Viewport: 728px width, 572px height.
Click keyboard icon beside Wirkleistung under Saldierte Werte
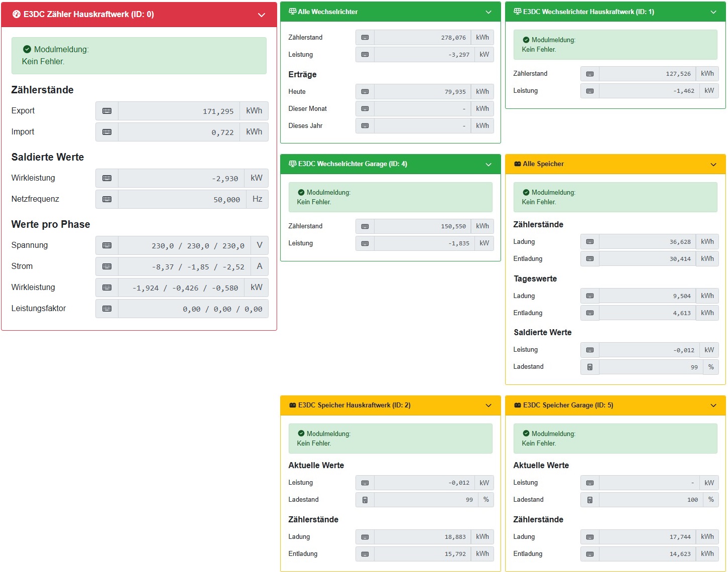(x=107, y=178)
